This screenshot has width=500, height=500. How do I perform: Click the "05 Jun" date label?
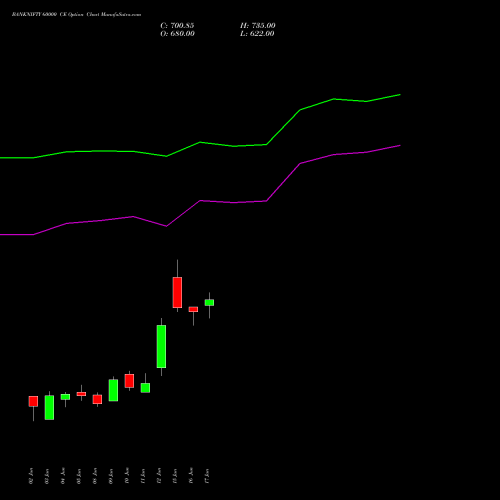(x=79, y=476)
